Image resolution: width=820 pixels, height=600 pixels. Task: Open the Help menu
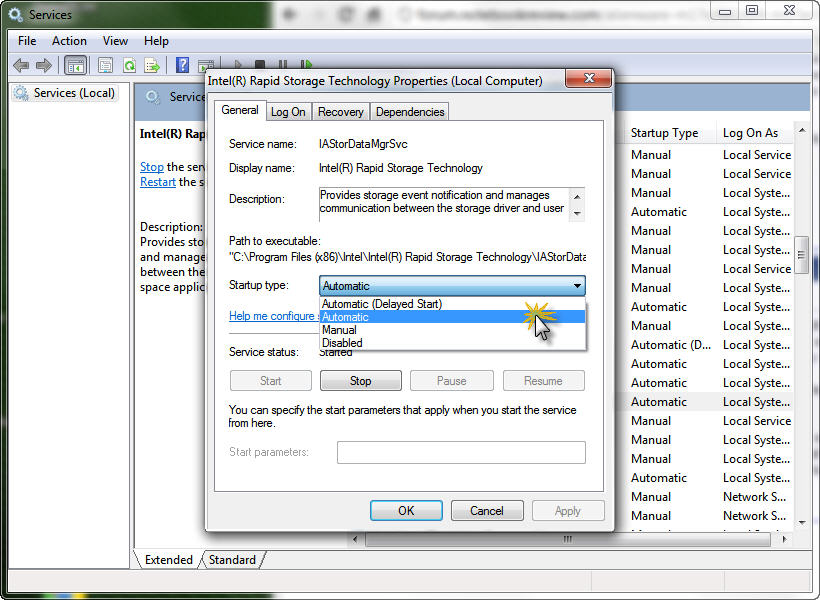point(156,41)
